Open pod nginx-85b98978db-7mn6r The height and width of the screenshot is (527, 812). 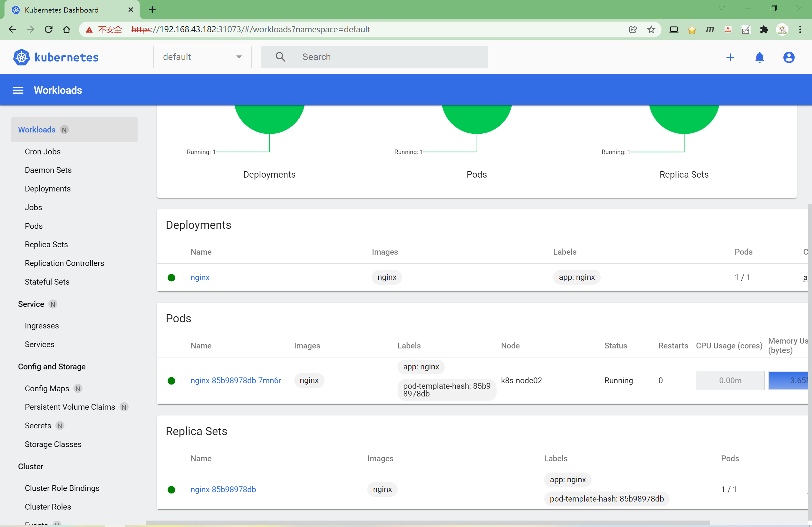pyautogui.click(x=236, y=381)
